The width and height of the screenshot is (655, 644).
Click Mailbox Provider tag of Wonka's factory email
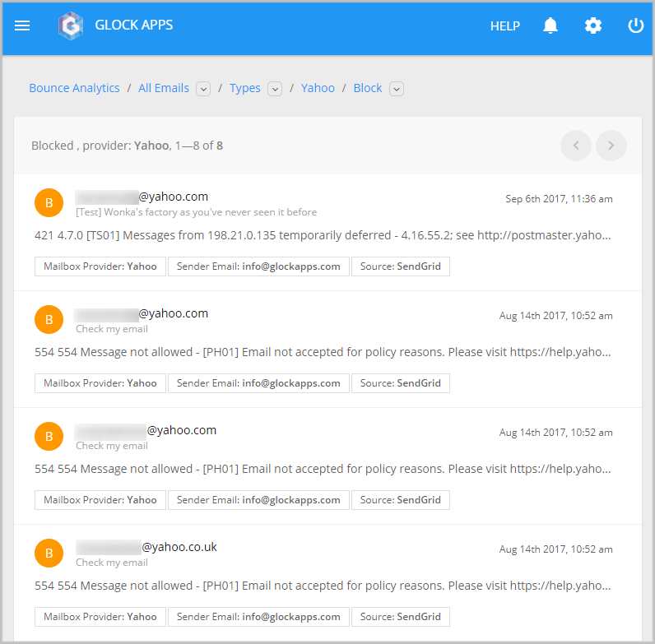click(x=100, y=266)
